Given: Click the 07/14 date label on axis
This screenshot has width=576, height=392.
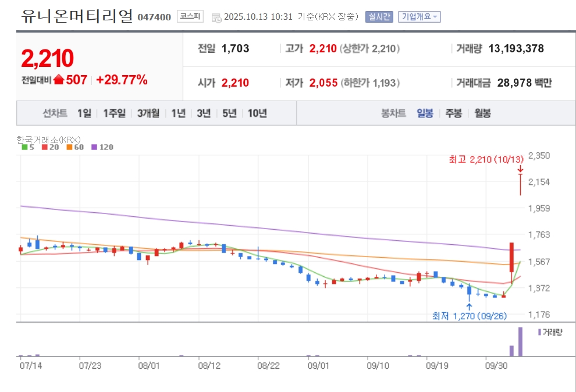Looking at the screenshot, I should (x=31, y=366).
